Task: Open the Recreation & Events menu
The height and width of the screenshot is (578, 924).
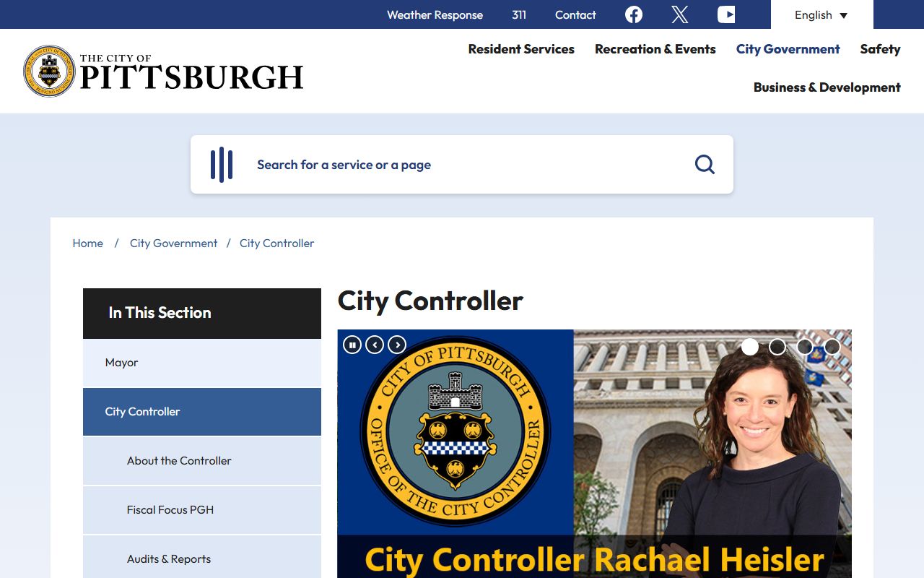Action: point(655,49)
